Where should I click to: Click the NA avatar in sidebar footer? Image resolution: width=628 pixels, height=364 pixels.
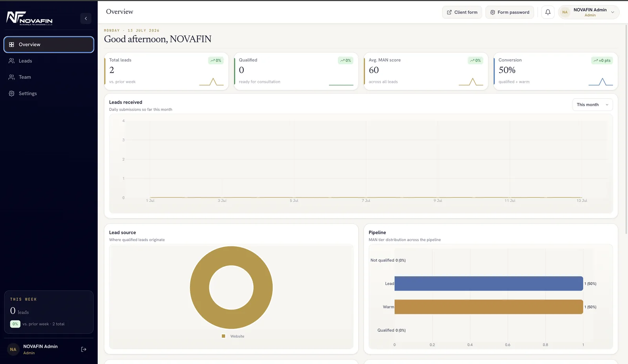(x=13, y=349)
